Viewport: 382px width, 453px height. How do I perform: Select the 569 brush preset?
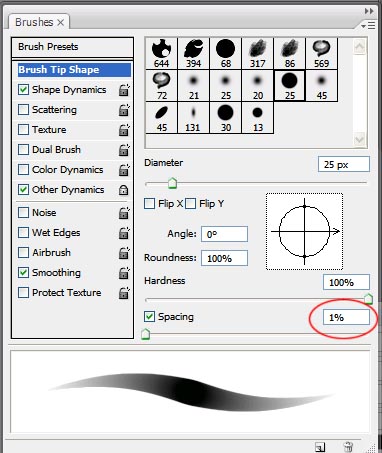click(x=322, y=53)
